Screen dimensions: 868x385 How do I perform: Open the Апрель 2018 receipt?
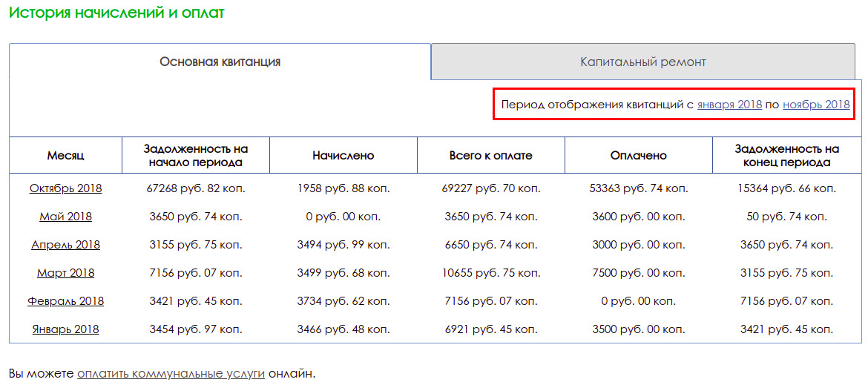pyautogui.click(x=65, y=245)
